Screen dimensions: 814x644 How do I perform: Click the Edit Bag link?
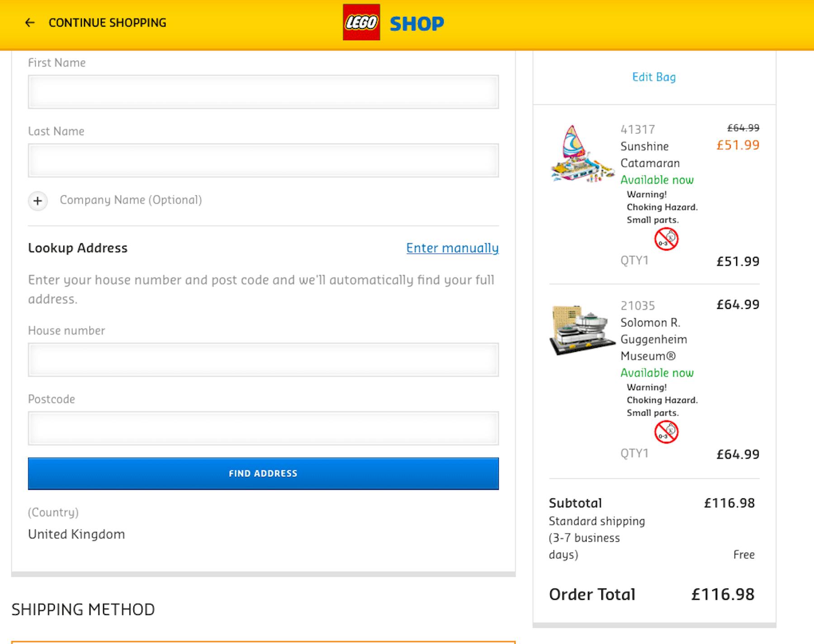654,77
